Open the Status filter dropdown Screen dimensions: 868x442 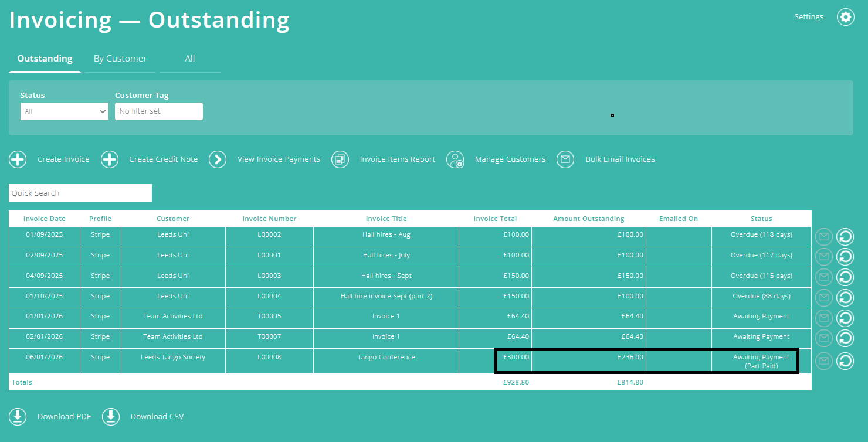(64, 111)
